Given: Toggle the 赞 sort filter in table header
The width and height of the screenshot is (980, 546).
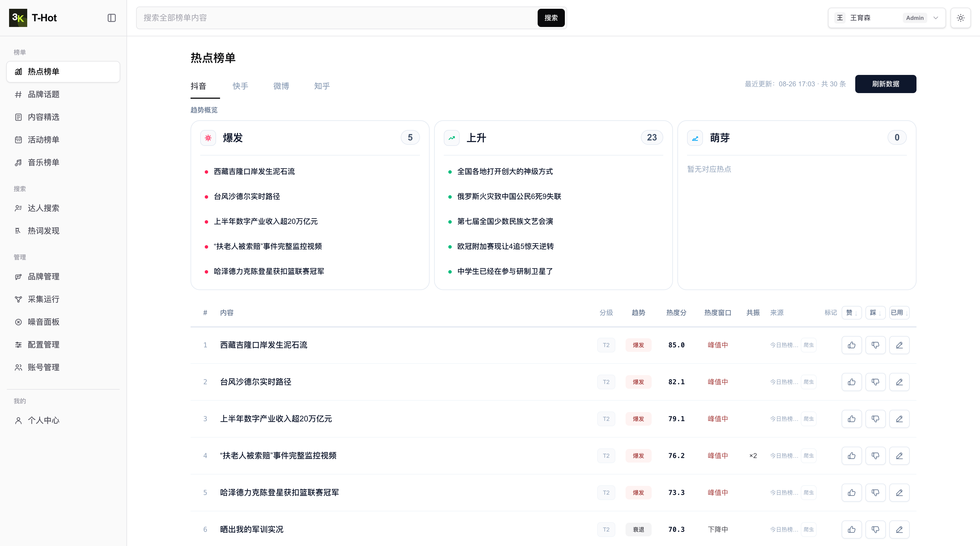Looking at the screenshot, I should [x=852, y=313].
